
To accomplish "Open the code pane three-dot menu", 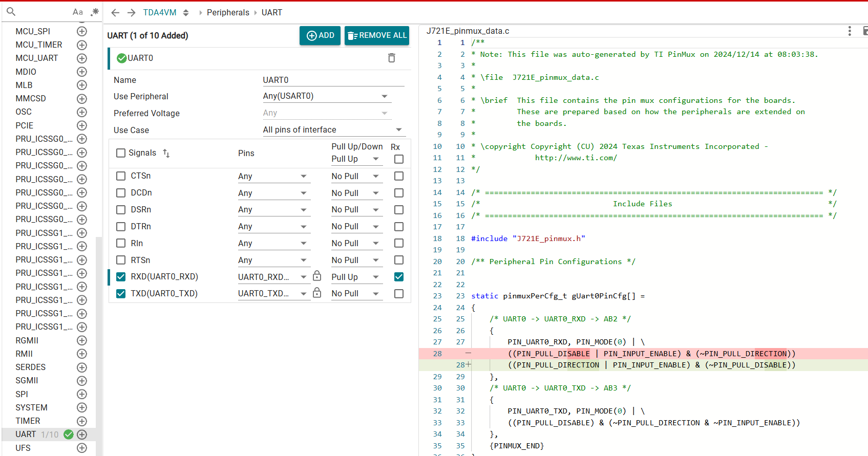I will click(x=850, y=31).
